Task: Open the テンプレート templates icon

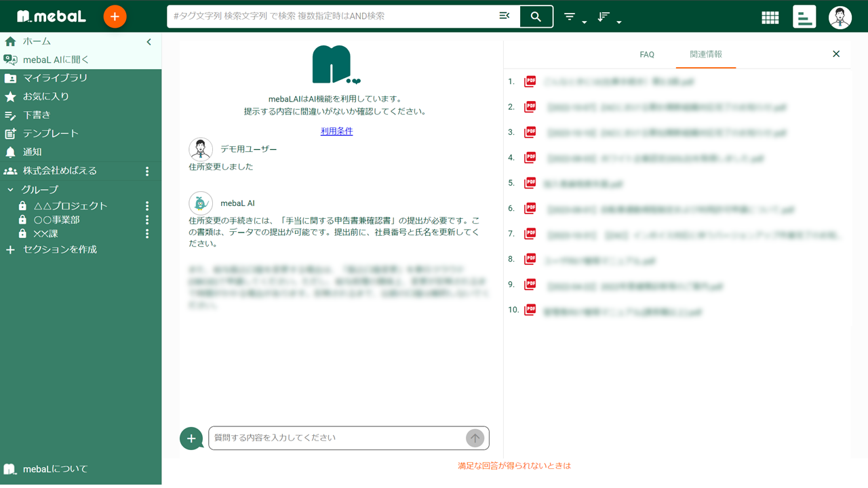Action: click(9, 133)
